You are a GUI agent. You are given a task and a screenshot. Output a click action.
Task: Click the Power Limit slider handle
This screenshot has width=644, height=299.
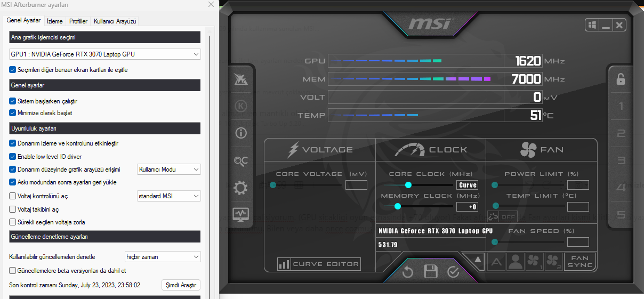click(x=495, y=185)
